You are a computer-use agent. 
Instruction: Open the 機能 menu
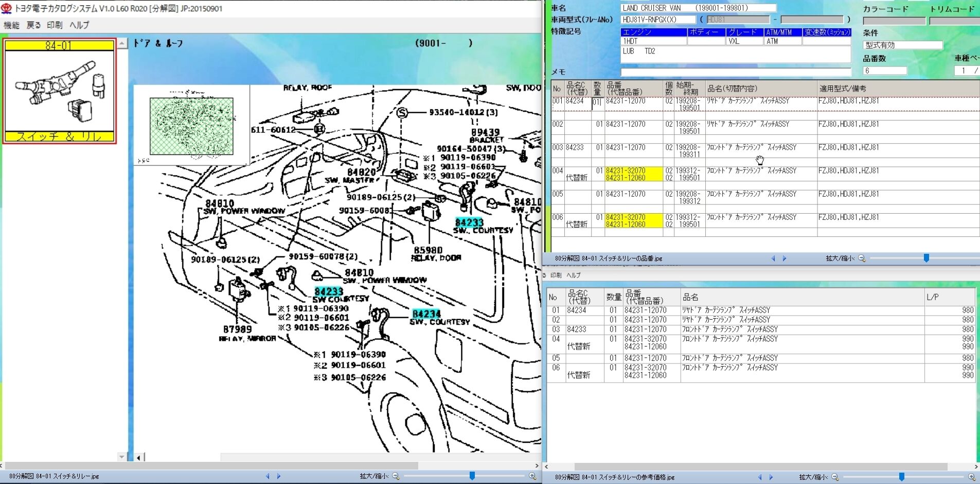pyautogui.click(x=11, y=25)
